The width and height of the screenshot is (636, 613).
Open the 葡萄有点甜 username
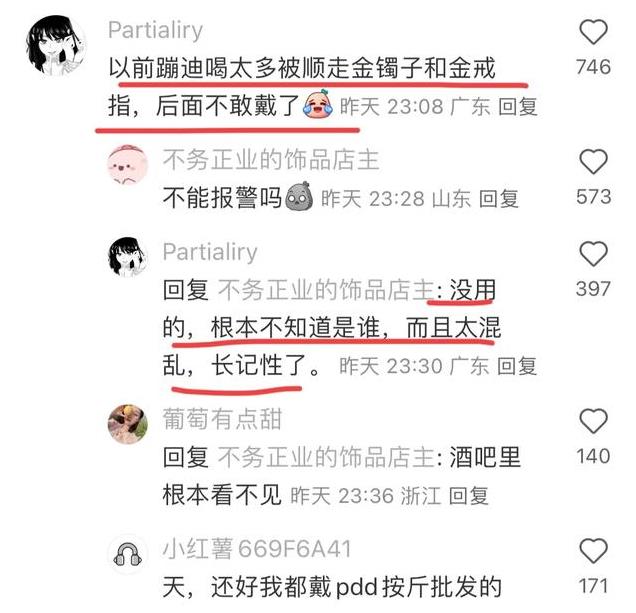222,419
